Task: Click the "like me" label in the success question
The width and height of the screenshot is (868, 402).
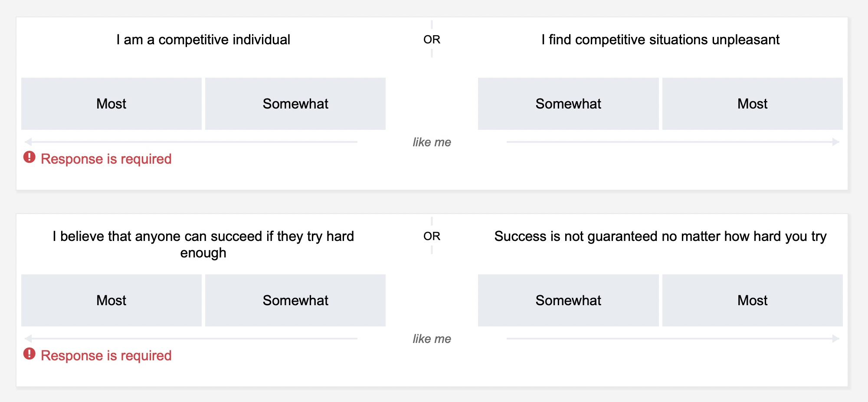Action: (432, 339)
